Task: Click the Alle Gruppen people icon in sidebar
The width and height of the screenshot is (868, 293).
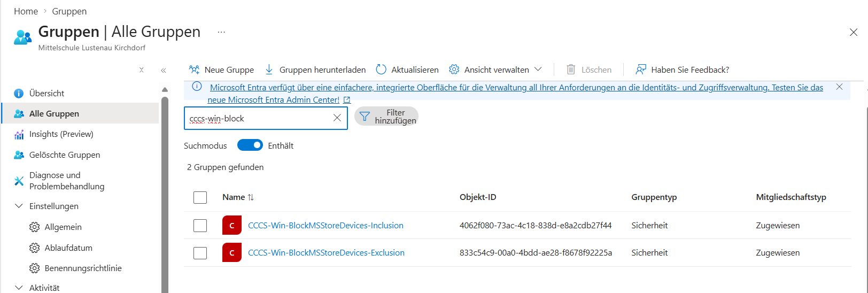Action: (x=19, y=114)
